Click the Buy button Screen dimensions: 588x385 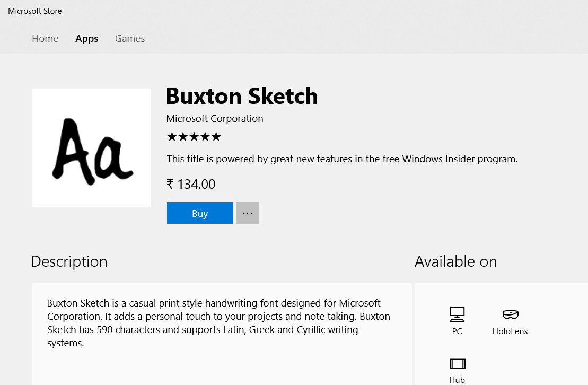pyautogui.click(x=200, y=213)
